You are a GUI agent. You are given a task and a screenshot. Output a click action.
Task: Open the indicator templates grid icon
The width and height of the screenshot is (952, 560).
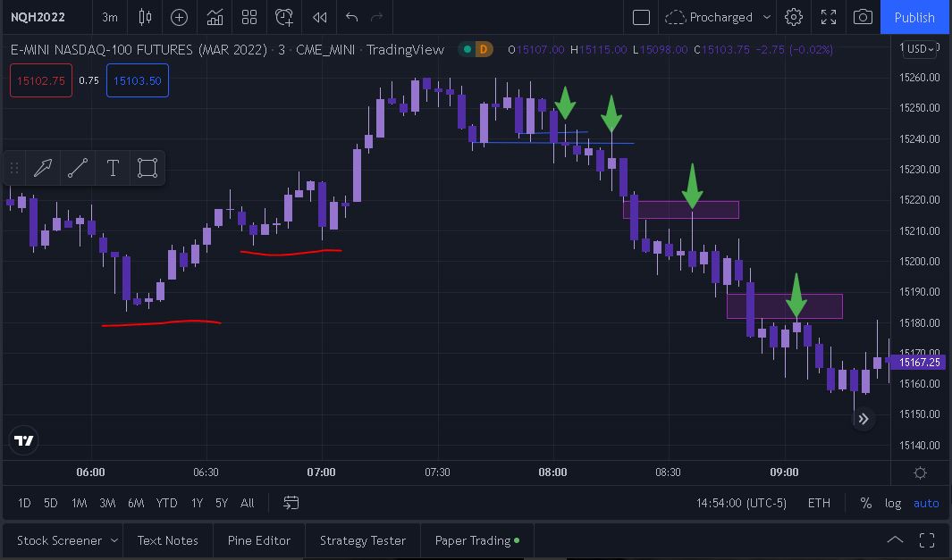point(249,17)
